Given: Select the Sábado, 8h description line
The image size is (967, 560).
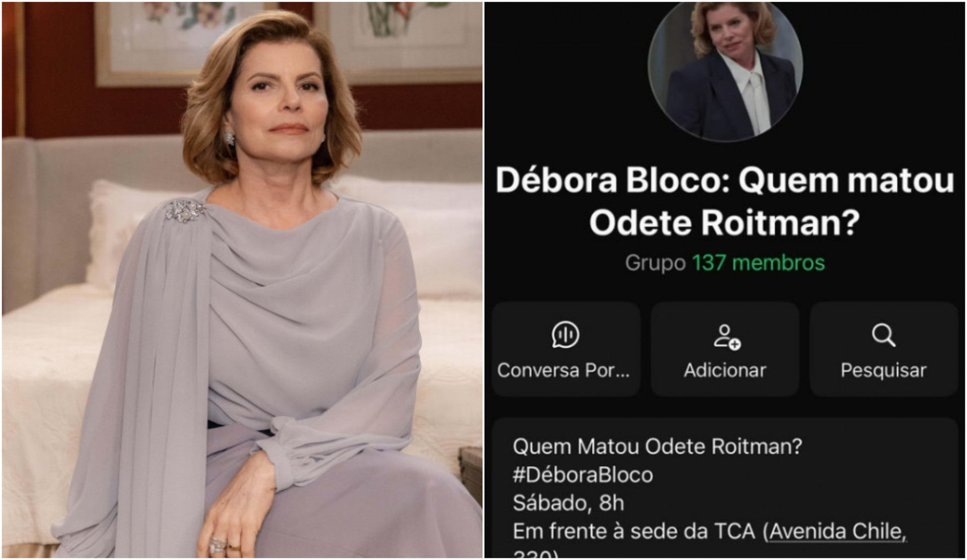Looking at the screenshot, I should click(568, 503).
